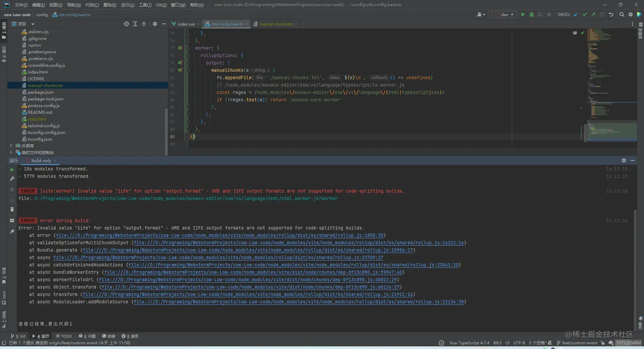The image size is (644, 349).
Task: Toggle the reader mode eye icon in editor
Action: (575, 33)
